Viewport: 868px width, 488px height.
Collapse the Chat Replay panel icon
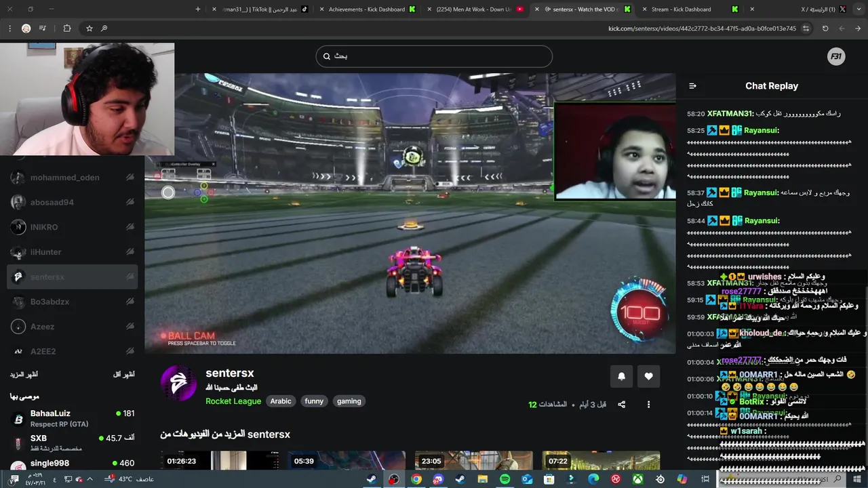pyautogui.click(x=692, y=86)
